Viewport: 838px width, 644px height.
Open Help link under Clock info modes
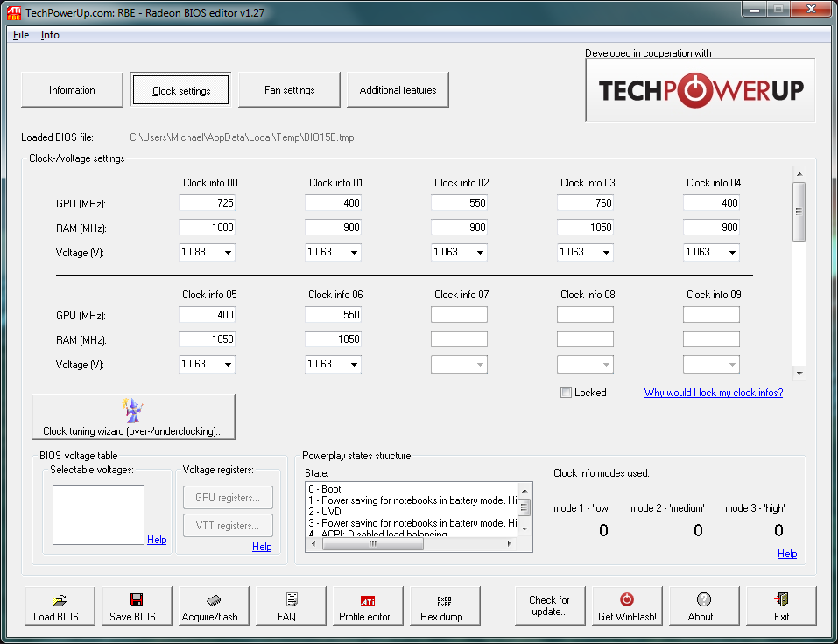(787, 553)
